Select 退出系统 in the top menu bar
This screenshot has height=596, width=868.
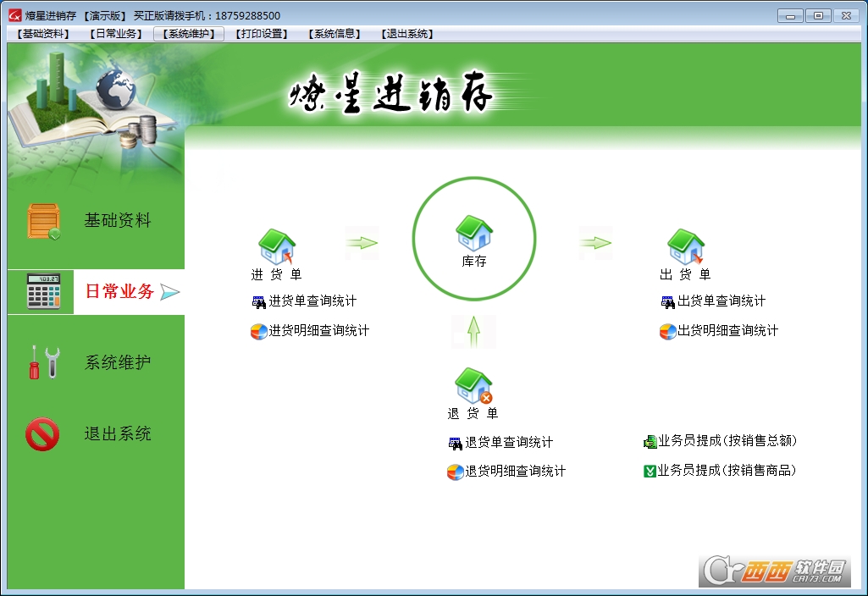pos(407,34)
